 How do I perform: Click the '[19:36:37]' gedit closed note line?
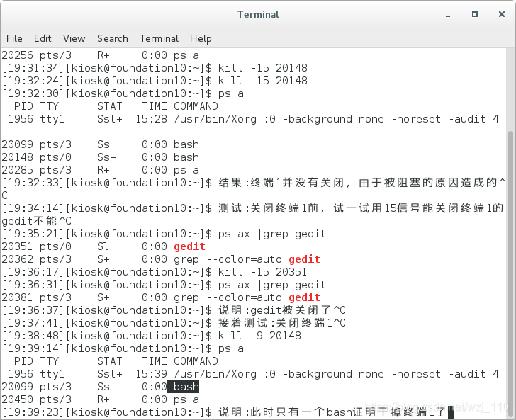[x=174, y=310]
